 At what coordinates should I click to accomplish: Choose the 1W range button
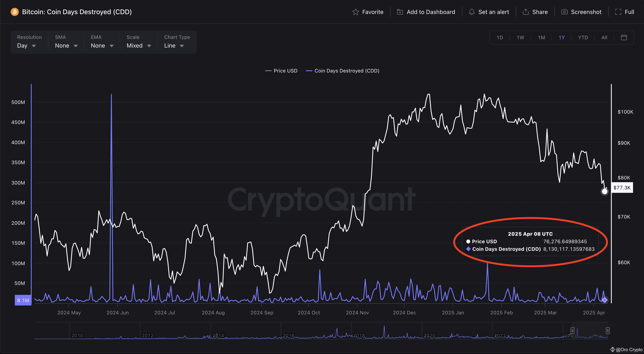521,38
